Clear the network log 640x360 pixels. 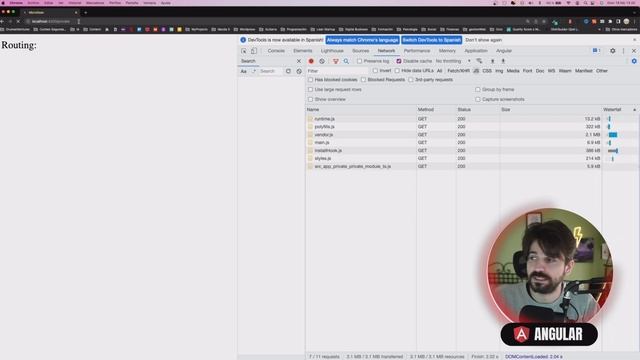pyautogui.click(x=322, y=61)
